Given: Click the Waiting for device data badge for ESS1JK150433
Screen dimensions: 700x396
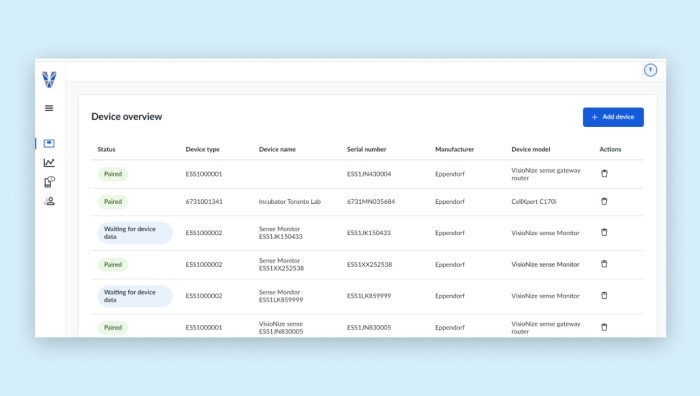Looking at the screenshot, I should (135, 233).
